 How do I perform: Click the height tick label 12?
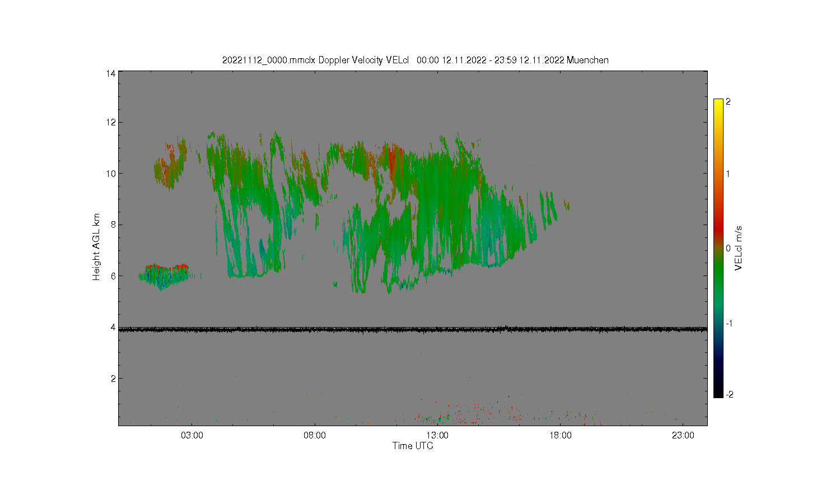111,122
